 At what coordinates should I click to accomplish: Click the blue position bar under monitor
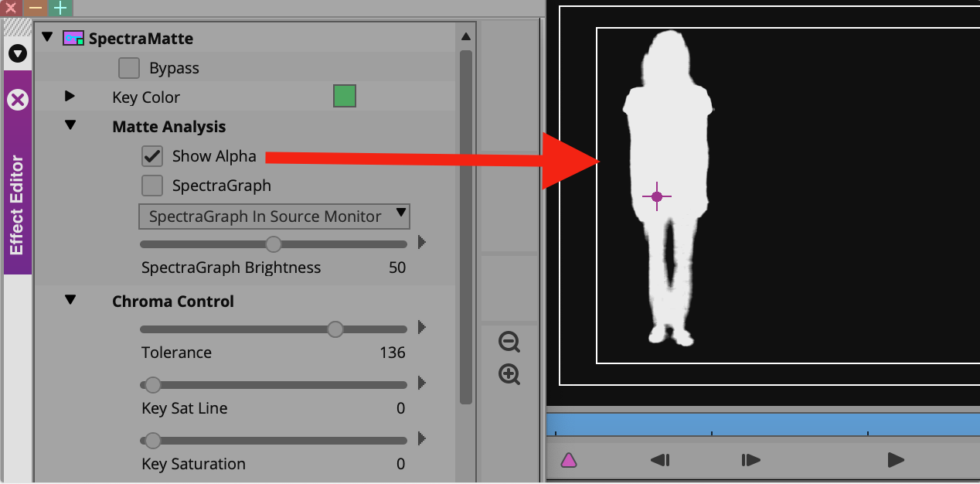(763, 424)
